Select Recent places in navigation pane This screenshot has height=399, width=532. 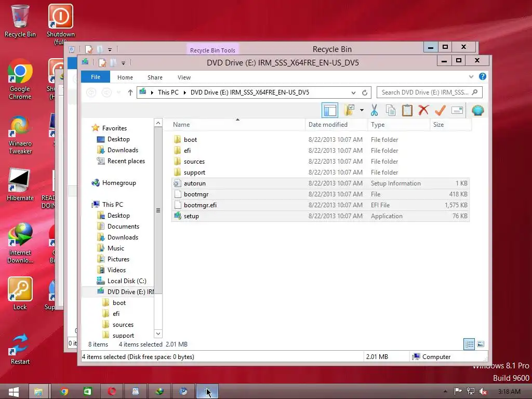126,161
